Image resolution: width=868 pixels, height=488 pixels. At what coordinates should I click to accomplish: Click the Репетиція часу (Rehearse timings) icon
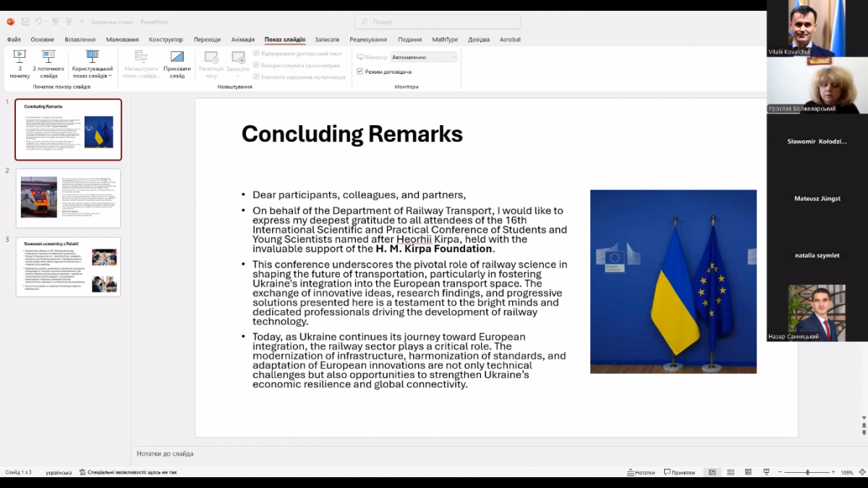211,57
